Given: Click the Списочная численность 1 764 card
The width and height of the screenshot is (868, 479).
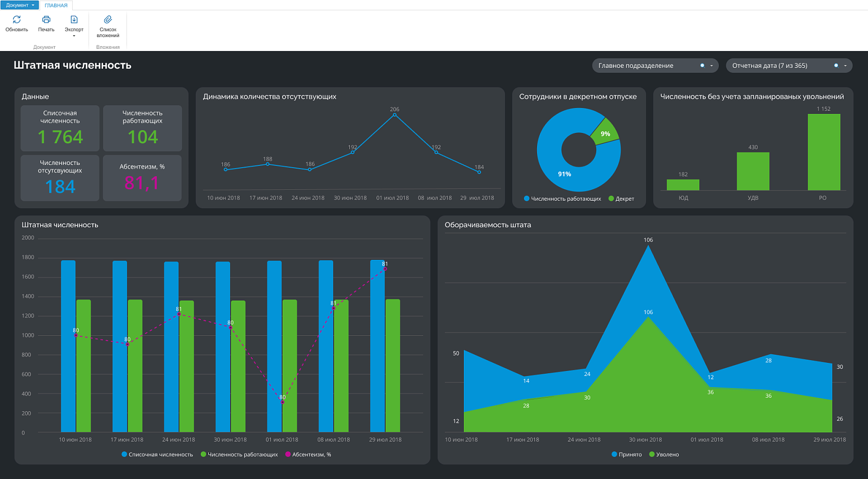Looking at the screenshot, I should click(60, 129).
